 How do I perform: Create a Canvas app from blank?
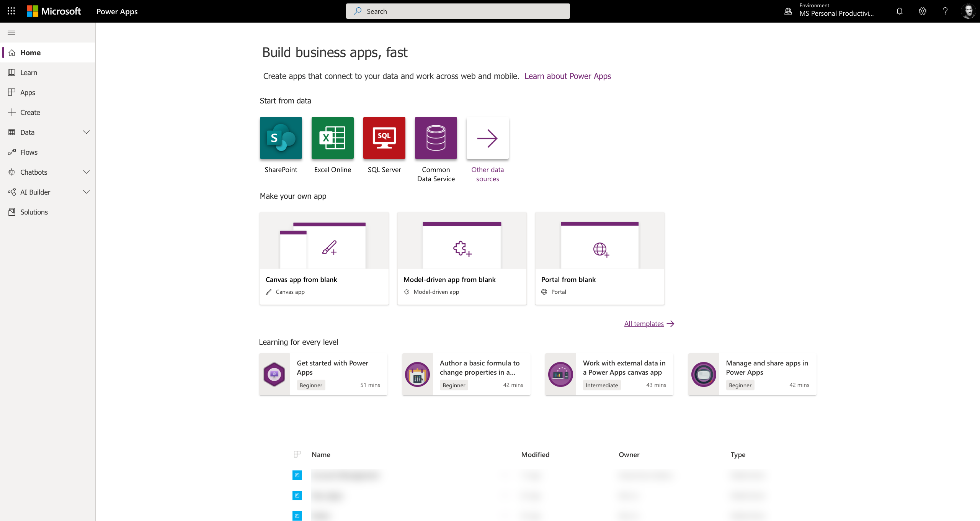[x=324, y=259]
